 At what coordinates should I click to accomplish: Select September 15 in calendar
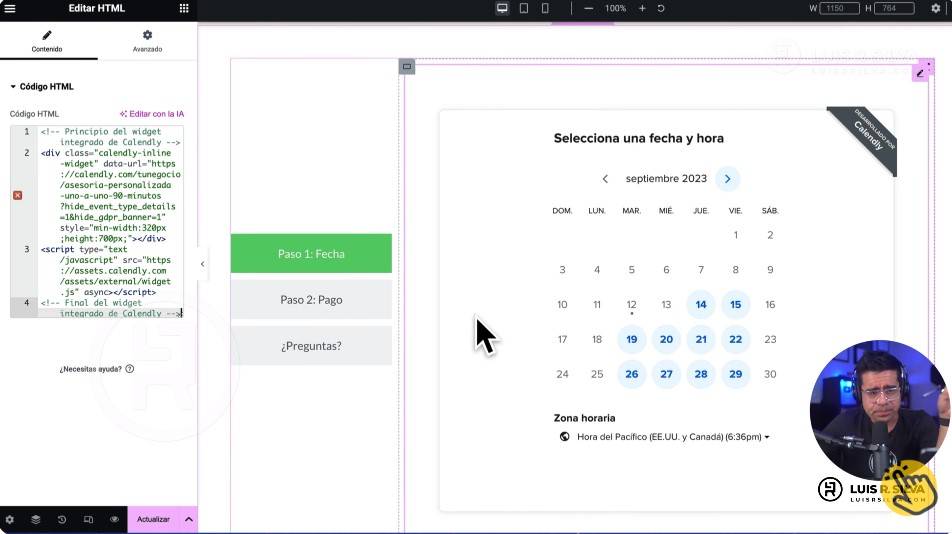point(735,305)
